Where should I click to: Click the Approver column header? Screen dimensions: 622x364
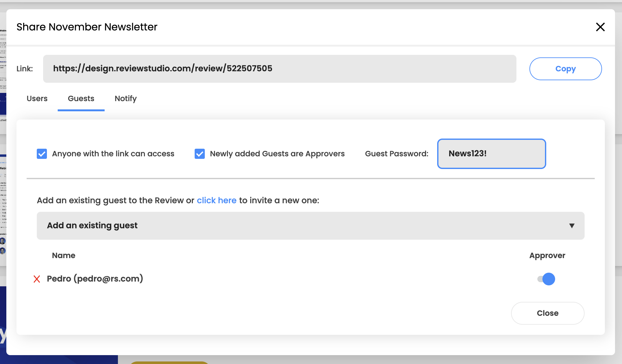[x=547, y=256]
